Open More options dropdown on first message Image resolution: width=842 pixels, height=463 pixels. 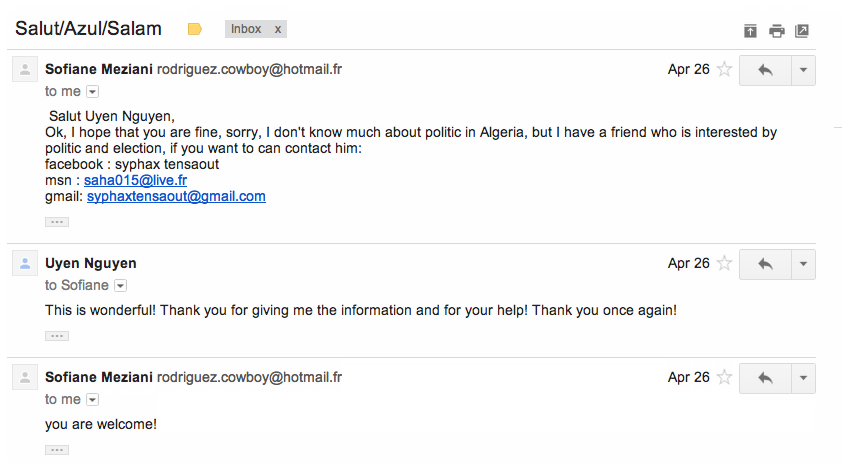[803, 70]
